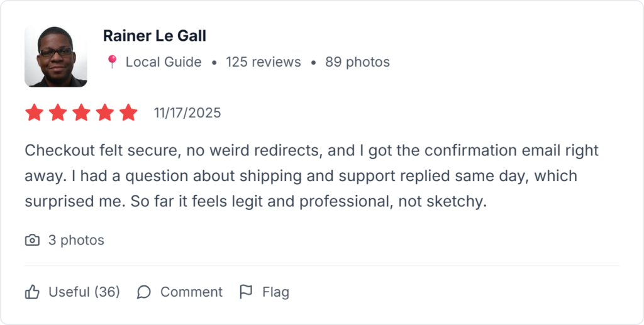Click the second red rating star
Image resolution: width=644 pixels, height=325 pixels.
(x=58, y=113)
